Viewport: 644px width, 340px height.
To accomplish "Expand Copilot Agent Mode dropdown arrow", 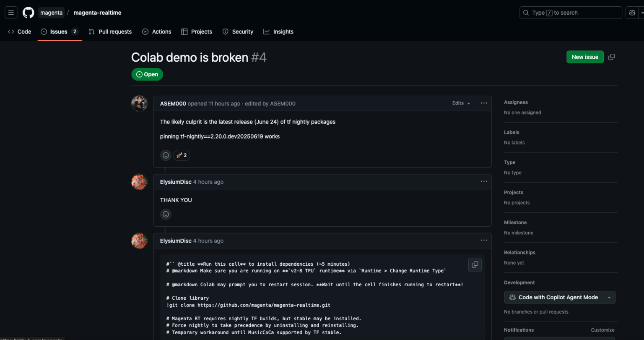I will [609, 297].
